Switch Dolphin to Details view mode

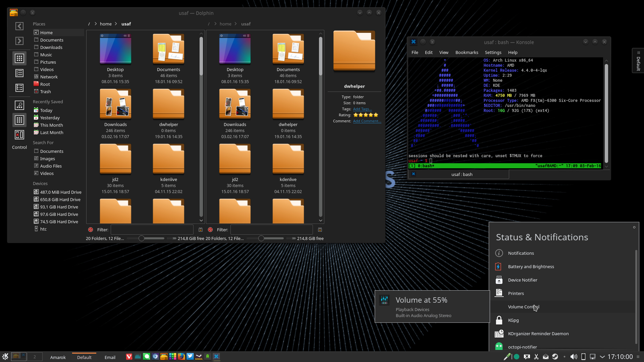(x=19, y=88)
